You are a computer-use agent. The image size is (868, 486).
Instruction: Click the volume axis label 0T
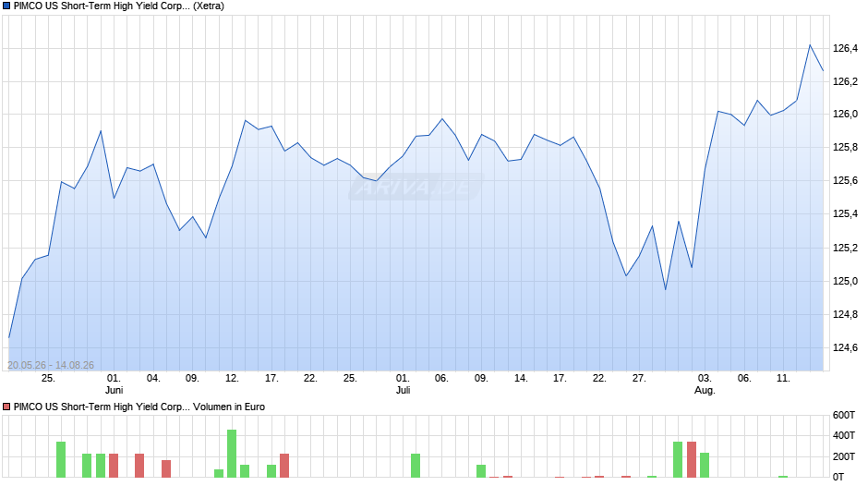pos(838,477)
